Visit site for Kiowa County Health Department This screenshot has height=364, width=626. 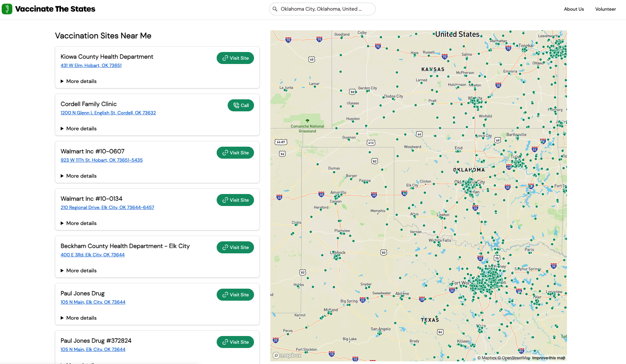[235, 58]
